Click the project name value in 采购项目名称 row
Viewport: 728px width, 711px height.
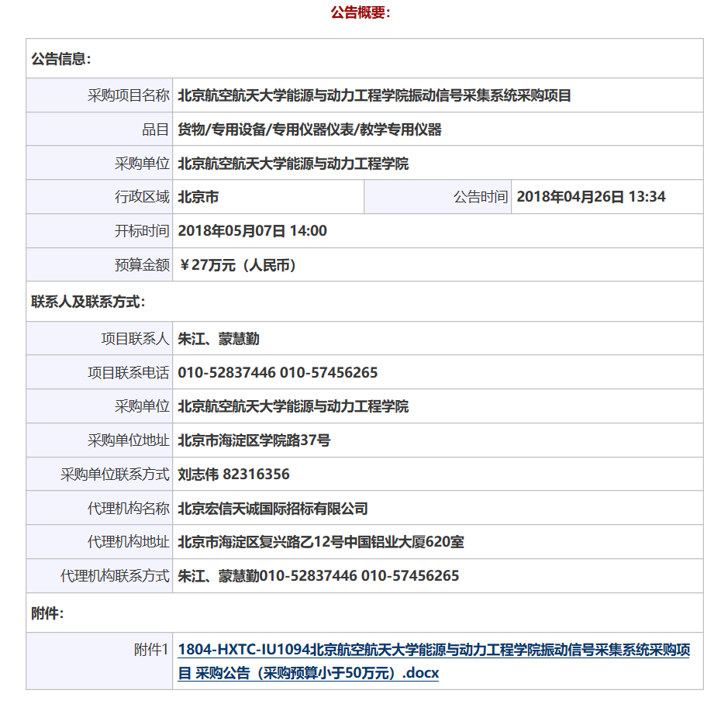pyautogui.click(x=374, y=96)
